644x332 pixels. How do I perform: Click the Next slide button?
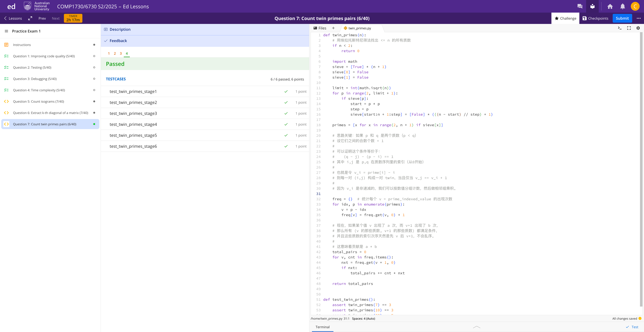coord(55,18)
